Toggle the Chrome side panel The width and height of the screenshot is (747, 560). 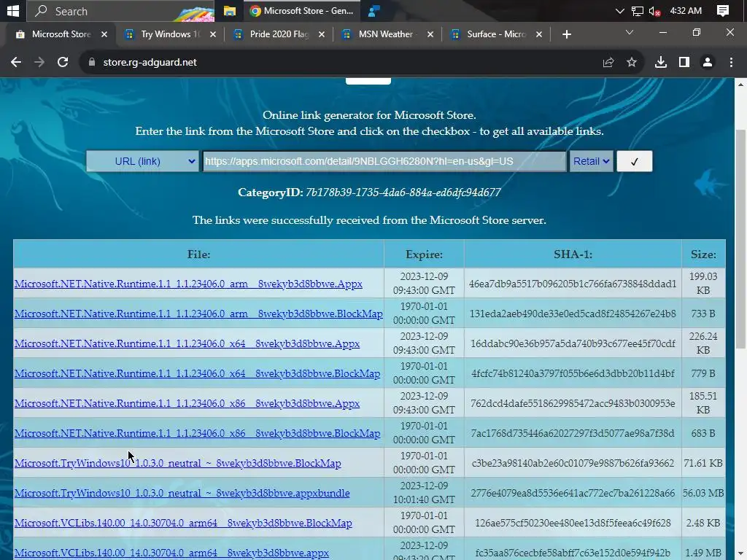684,63
